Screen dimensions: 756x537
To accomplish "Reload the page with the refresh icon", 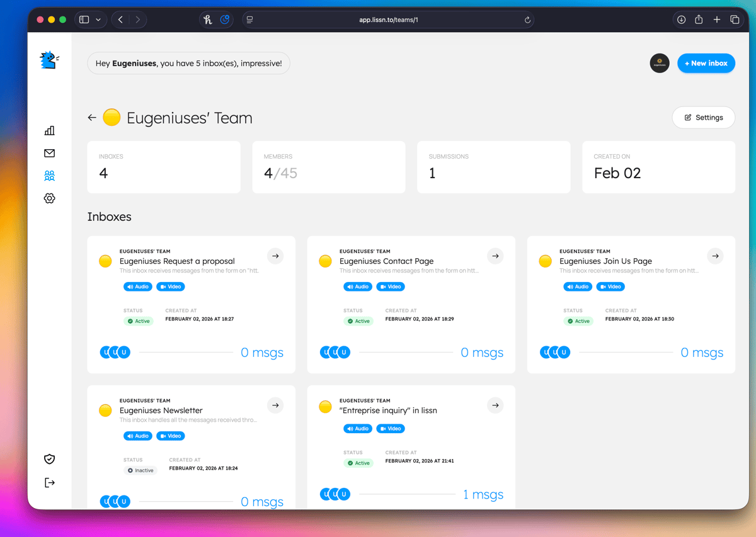I will [527, 20].
